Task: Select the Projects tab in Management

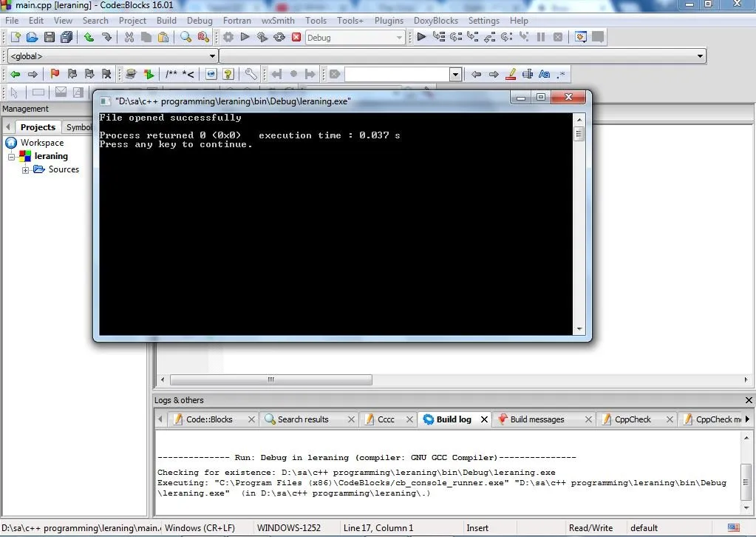Action: click(38, 127)
